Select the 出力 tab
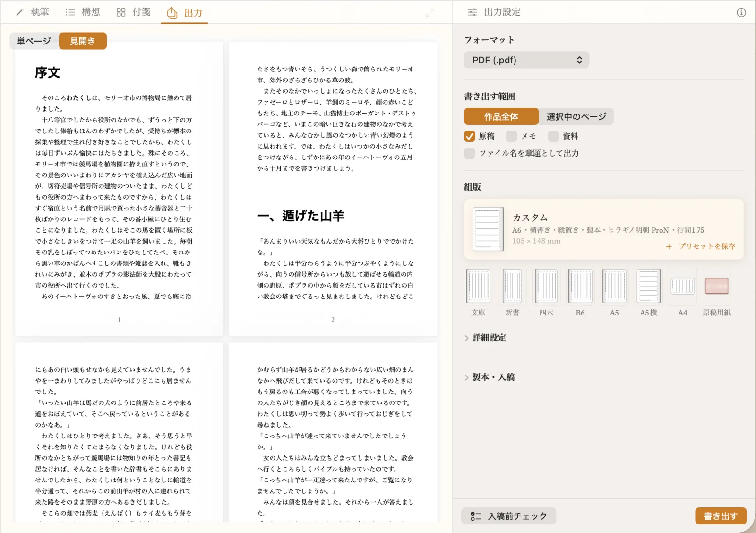756x533 pixels. point(185,13)
